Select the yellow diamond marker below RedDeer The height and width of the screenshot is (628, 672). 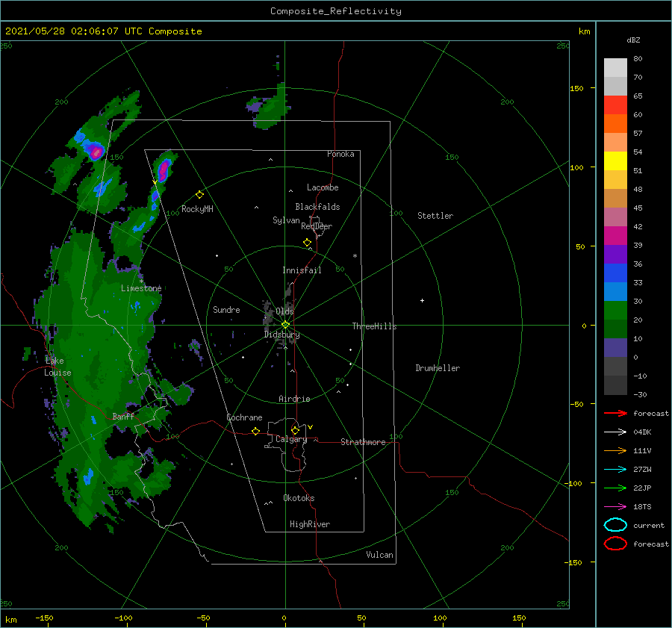[x=307, y=242]
